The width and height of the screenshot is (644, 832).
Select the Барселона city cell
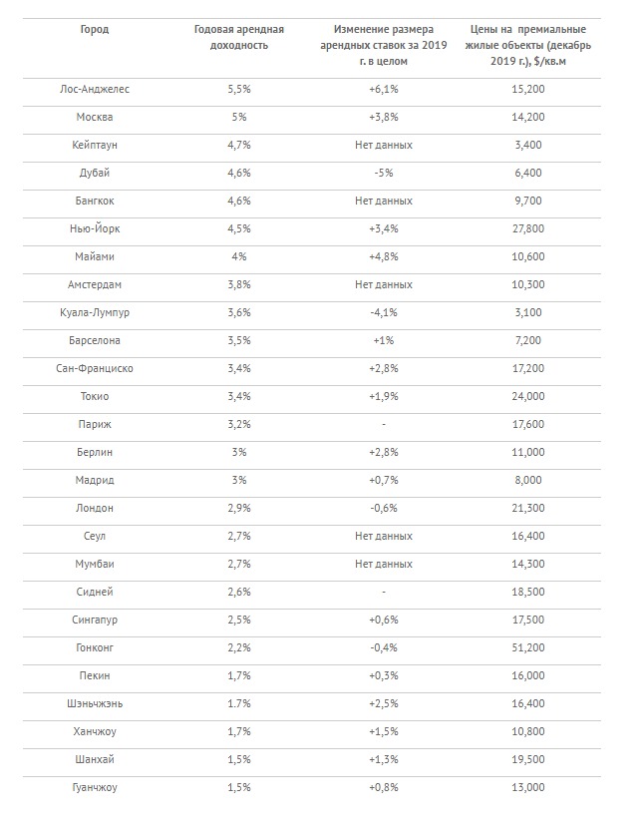coord(95,340)
